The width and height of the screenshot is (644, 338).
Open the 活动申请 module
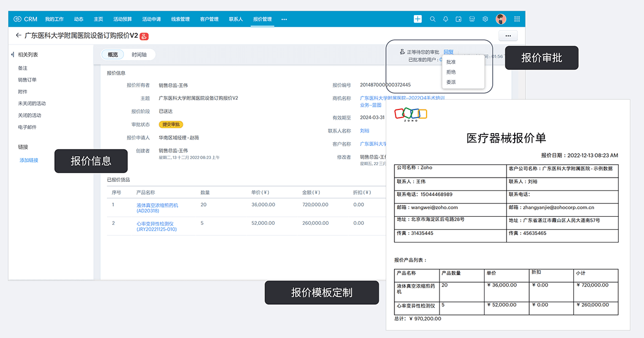pyautogui.click(x=151, y=19)
